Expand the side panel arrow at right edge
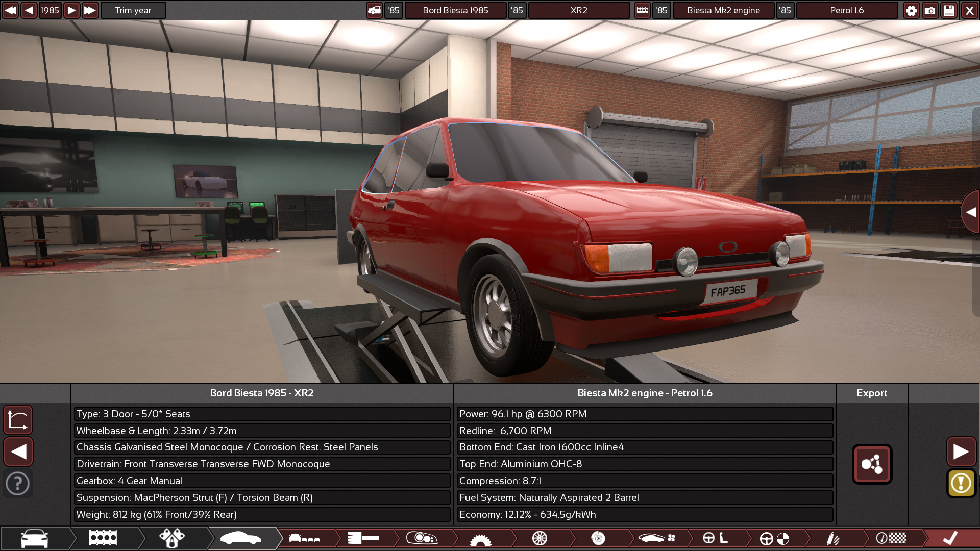This screenshot has height=551, width=980. pos(970,212)
